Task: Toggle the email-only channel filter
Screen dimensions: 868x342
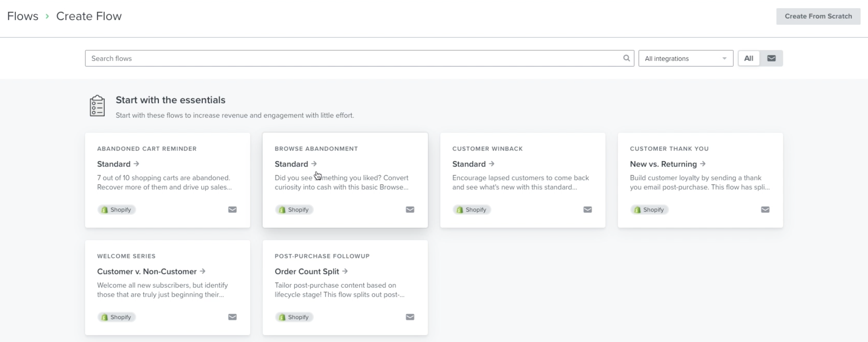Action: pos(771,58)
